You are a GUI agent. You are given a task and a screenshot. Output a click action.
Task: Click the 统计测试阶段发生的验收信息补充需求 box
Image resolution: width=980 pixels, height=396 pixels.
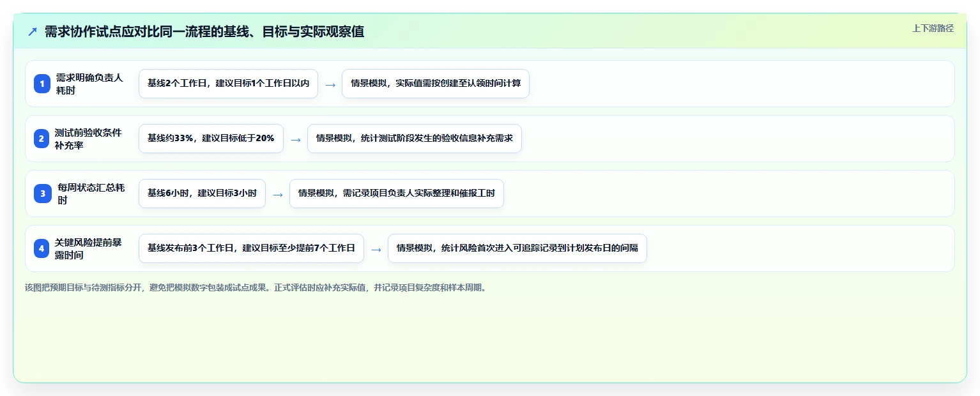415,139
